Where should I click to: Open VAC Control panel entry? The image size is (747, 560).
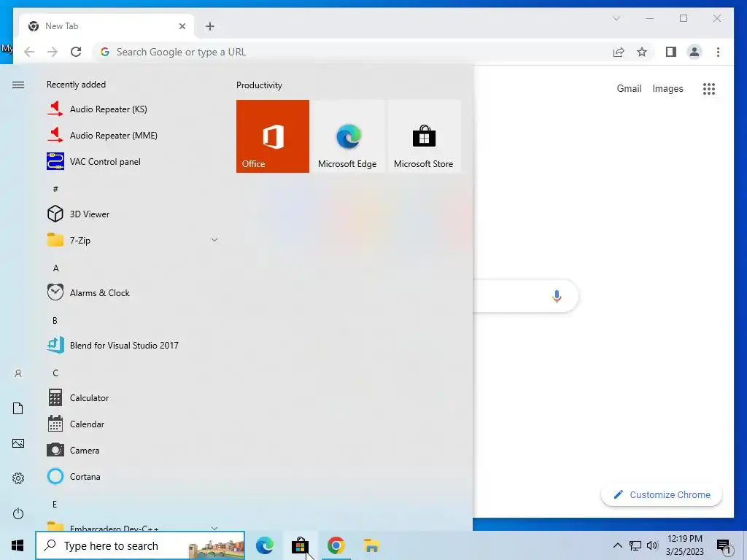click(x=133, y=161)
